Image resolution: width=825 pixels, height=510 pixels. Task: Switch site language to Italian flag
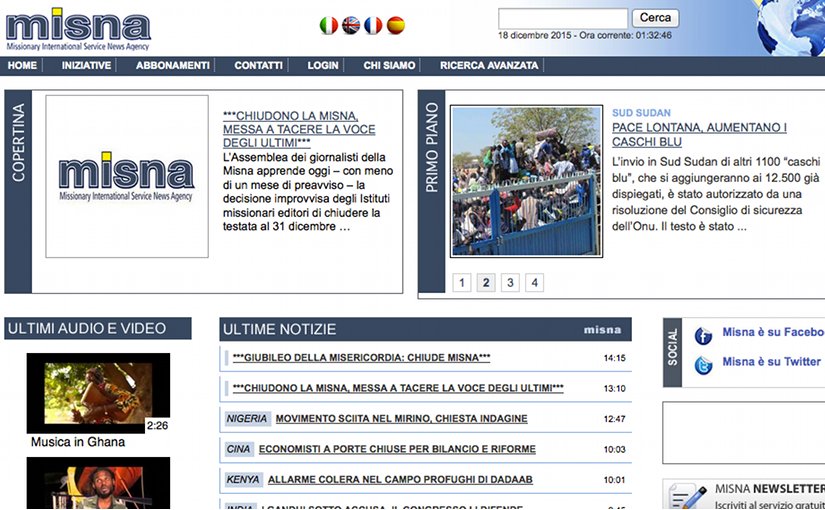tap(329, 25)
